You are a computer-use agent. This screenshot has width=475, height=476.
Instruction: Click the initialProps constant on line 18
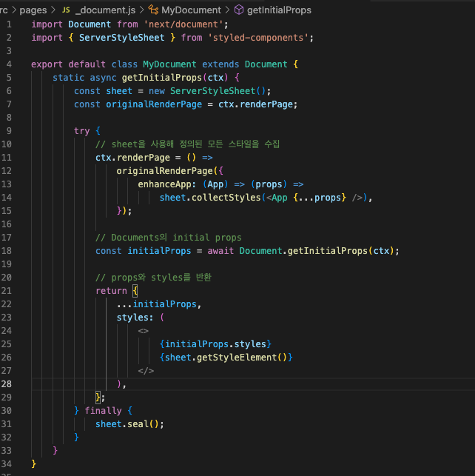point(159,251)
